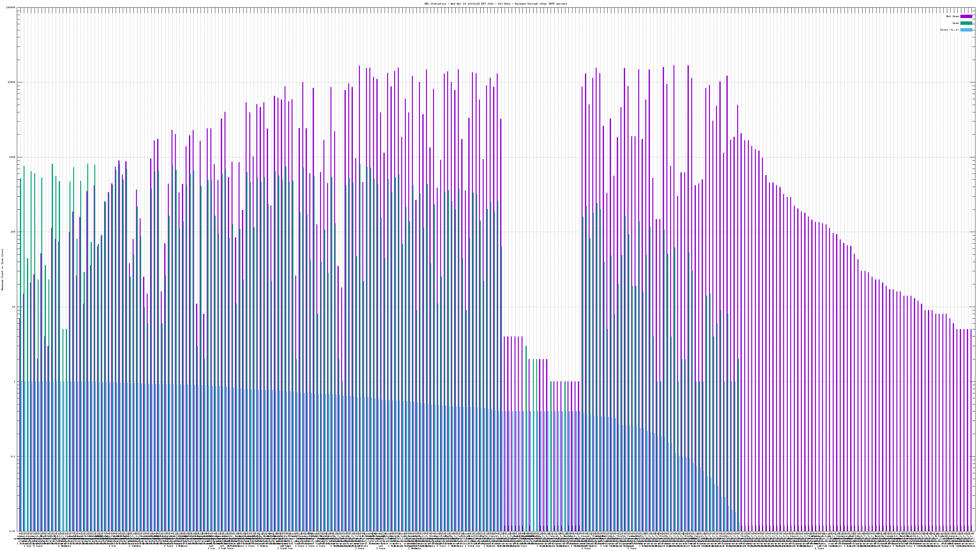Click the 0.01 y-axis tick label
Screen dimensions: 980x551
[x=13, y=531]
